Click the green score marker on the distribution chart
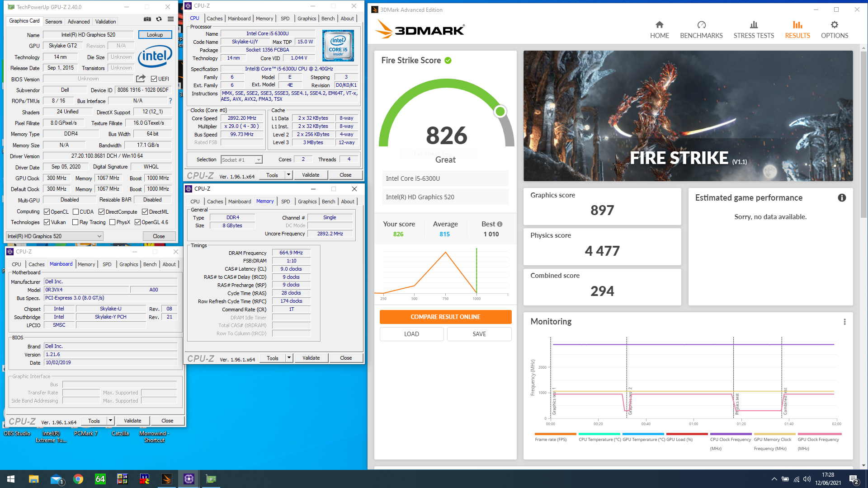The width and height of the screenshot is (868, 488). [476, 271]
